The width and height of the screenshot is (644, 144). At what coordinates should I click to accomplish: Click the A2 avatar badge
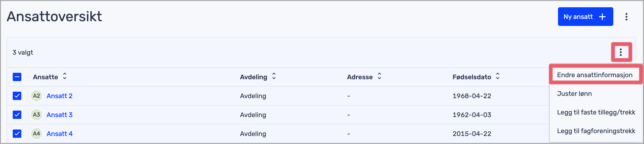pos(36,96)
